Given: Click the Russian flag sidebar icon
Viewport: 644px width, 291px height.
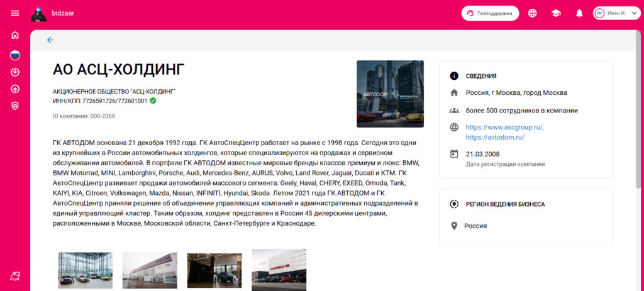Looking at the screenshot, I should point(15,55).
